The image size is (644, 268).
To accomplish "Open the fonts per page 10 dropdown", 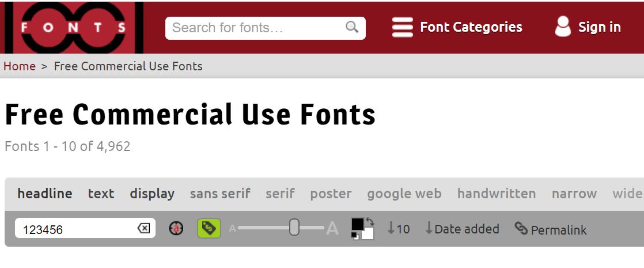I will [399, 229].
